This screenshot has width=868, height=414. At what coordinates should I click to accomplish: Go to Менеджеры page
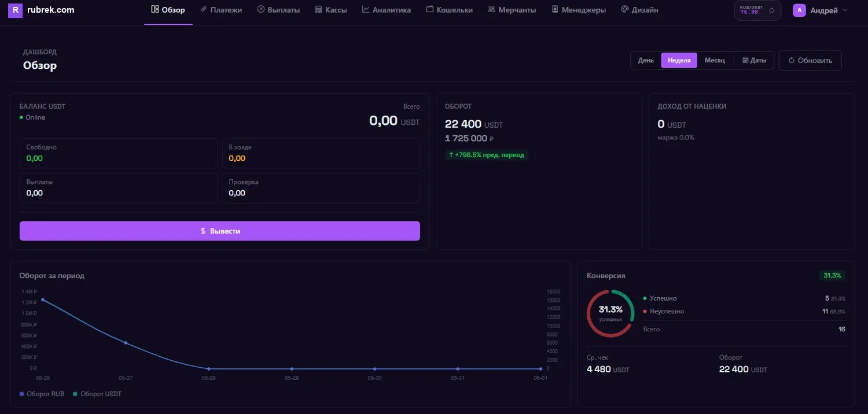pyautogui.click(x=579, y=10)
